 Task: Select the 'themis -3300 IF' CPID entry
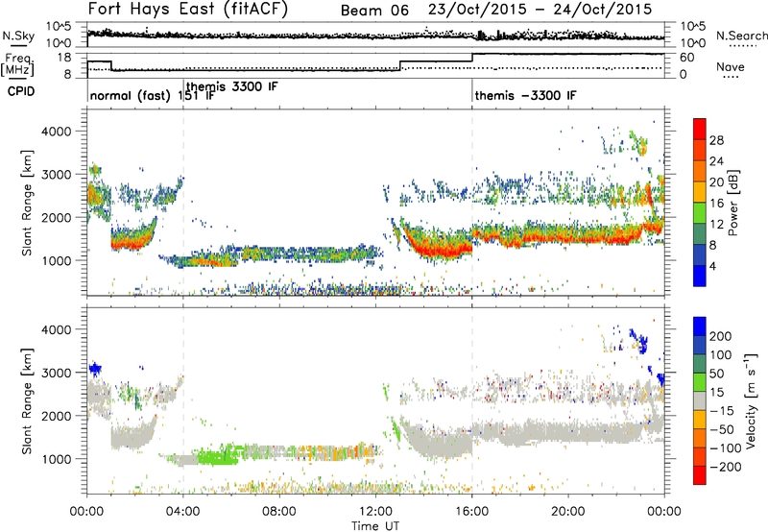(x=525, y=95)
